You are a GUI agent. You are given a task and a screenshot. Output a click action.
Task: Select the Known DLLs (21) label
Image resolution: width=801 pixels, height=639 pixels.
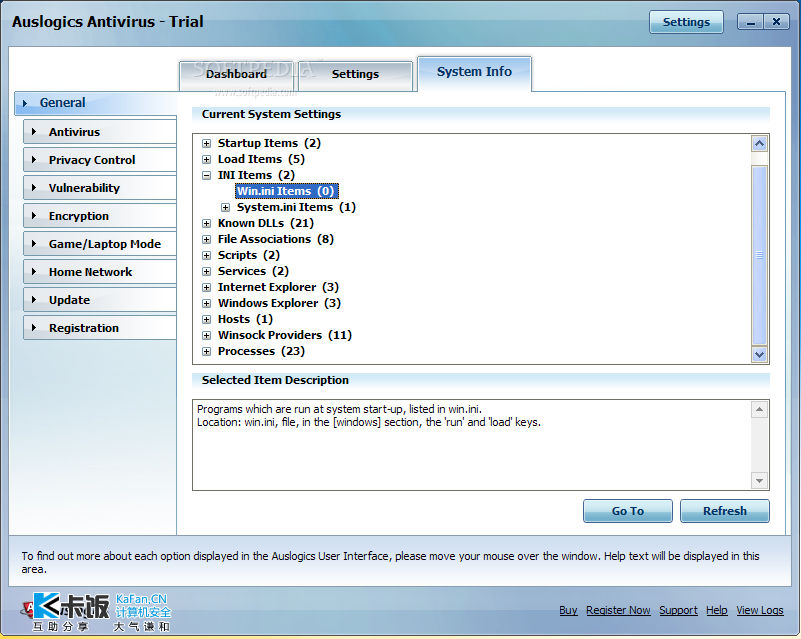[x=266, y=223]
